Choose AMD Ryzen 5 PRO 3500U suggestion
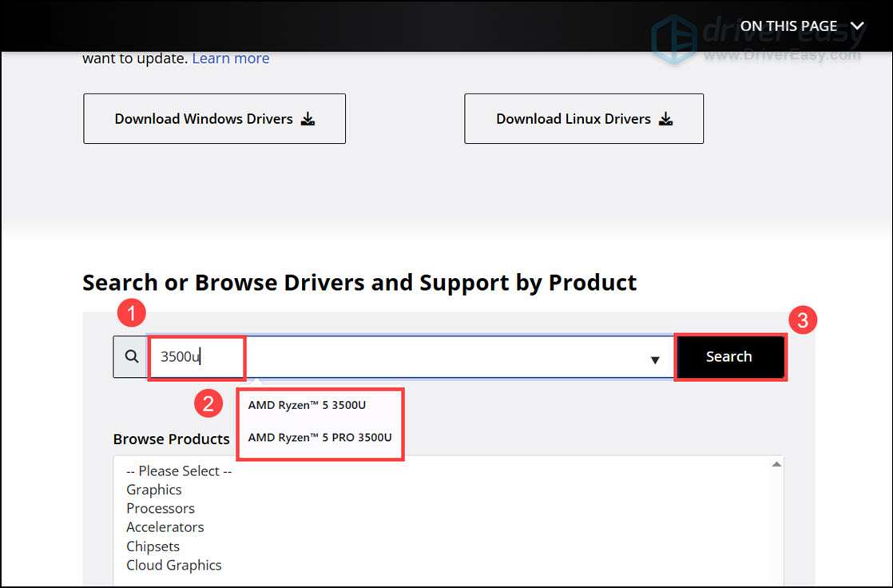Screen dimensions: 893x588 tap(319, 437)
